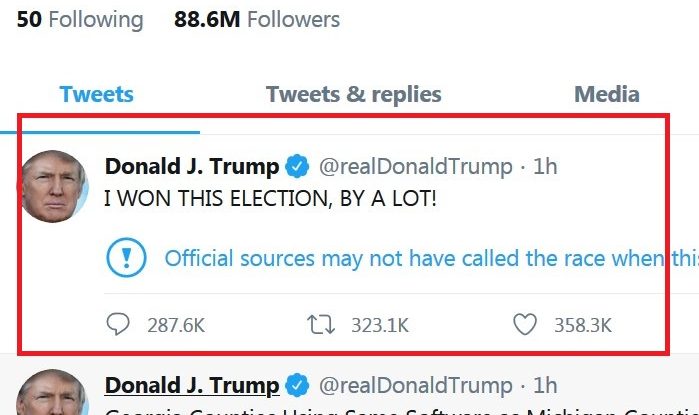View the 50 Following list
This screenshot has width=699, height=415.
coord(80,19)
